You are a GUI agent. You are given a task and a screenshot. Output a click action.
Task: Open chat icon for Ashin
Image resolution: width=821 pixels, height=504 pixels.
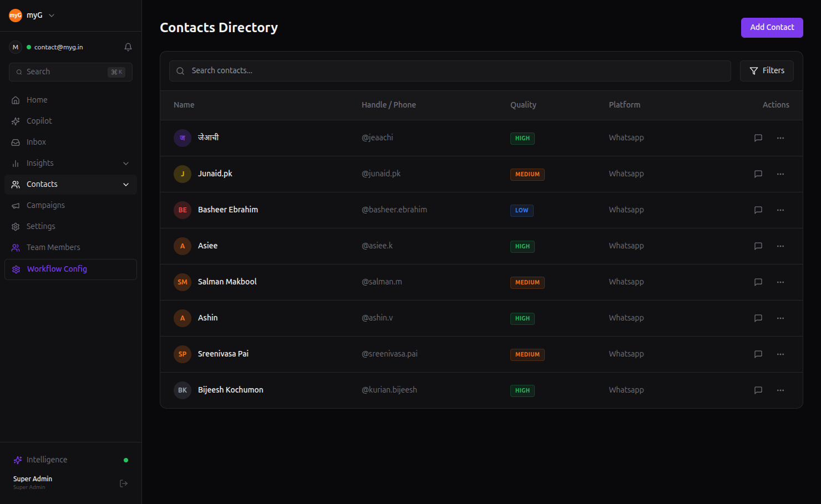758,318
